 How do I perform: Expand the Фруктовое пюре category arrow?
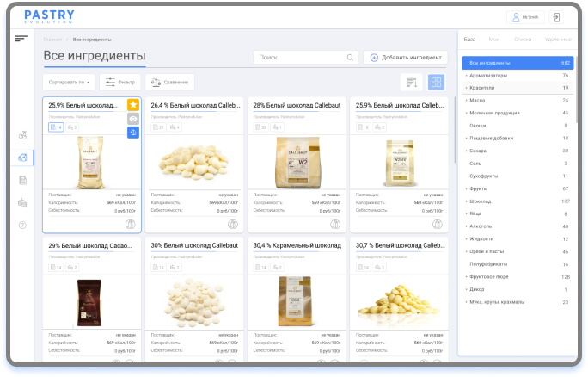(x=466, y=277)
